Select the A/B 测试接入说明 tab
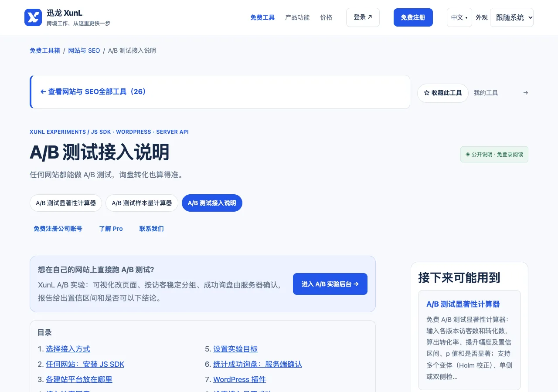 pos(212,203)
